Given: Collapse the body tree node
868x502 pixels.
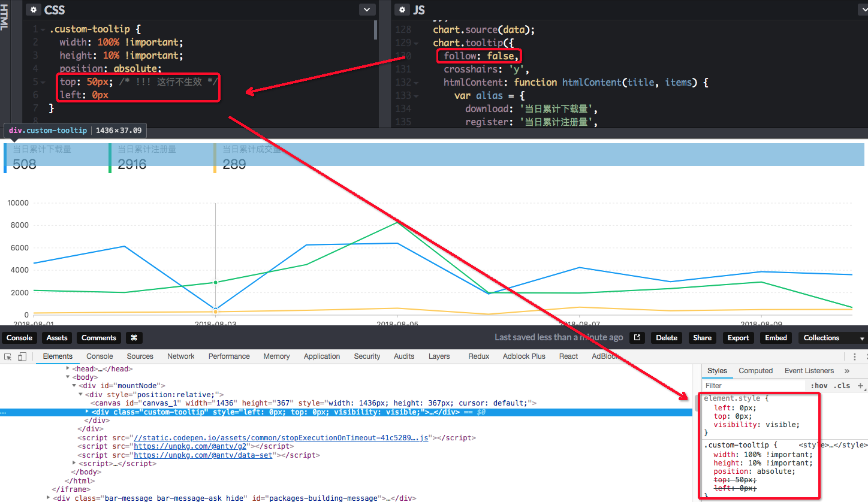Looking at the screenshot, I should [68, 377].
